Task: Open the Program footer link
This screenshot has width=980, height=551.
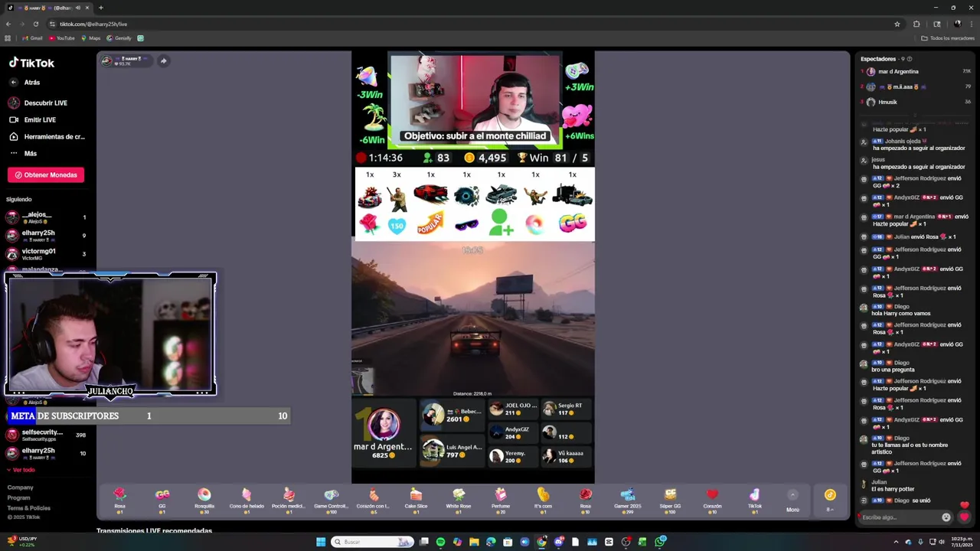Action: [19, 497]
